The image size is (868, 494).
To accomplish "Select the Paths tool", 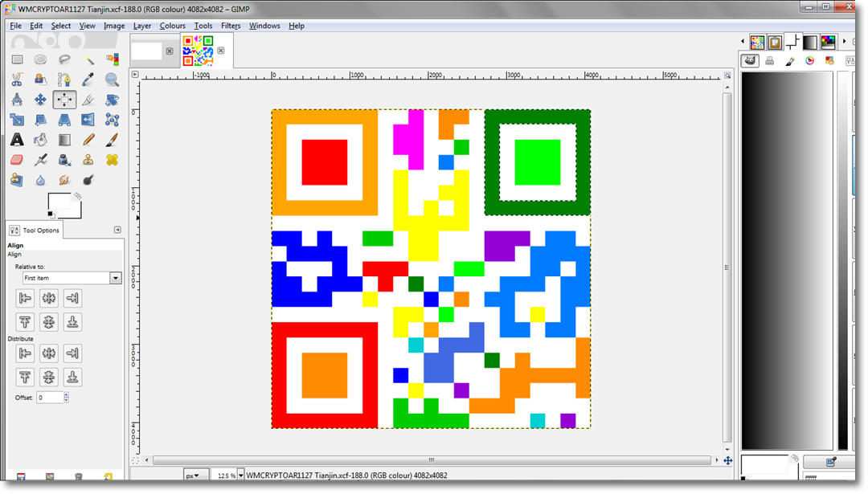I will pyautogui.click(x=64, y=80).
